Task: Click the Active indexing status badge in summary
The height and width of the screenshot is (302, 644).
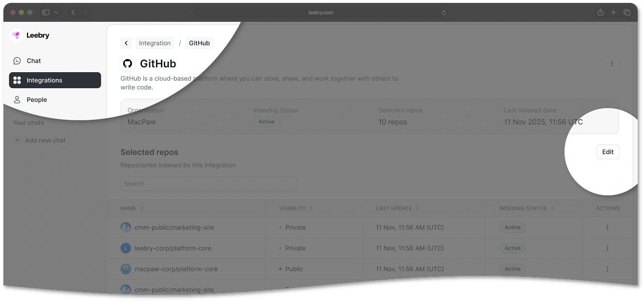Action: tap(267, 122)
